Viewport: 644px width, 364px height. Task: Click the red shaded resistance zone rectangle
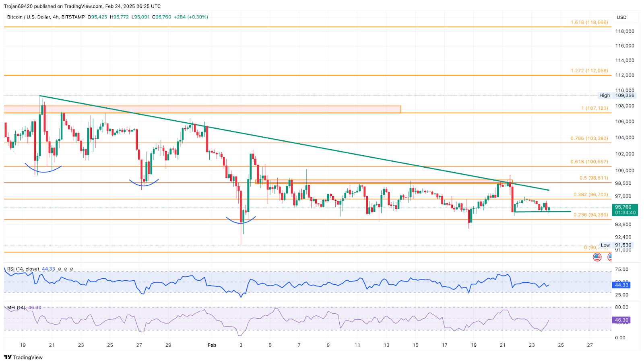[202, 109]
